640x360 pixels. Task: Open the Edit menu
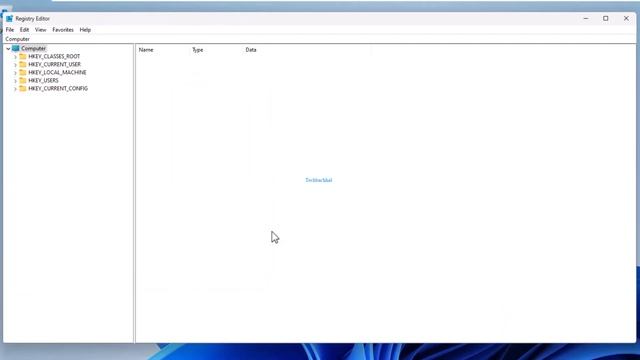(x=24, y=30)
